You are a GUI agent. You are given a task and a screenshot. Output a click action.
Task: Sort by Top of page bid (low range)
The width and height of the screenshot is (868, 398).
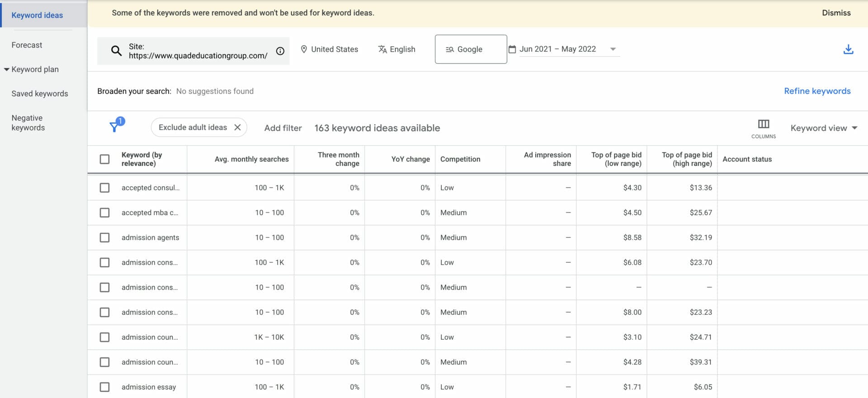coord(616,159)
